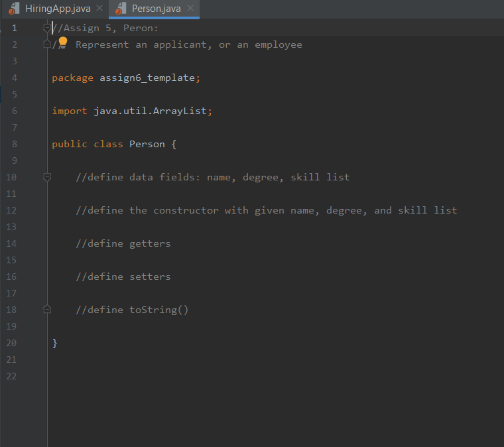The height and width of the screenshot is (447, 504).
Task: Click 'java.util.ArrayList' import text
Action: [150, 111]
